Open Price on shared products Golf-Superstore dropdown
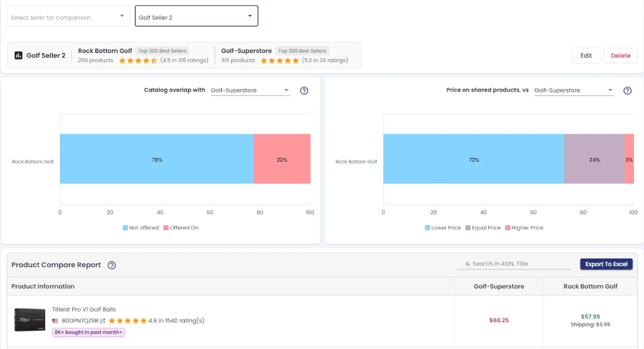Viewport: 644px width, 349px height. pyautogui.click(x=574, y=90)
